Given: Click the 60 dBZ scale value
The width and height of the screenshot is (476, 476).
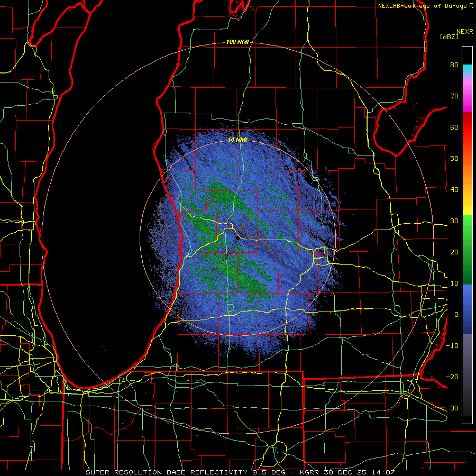Looking at the screenshot, I should (454, 127).
